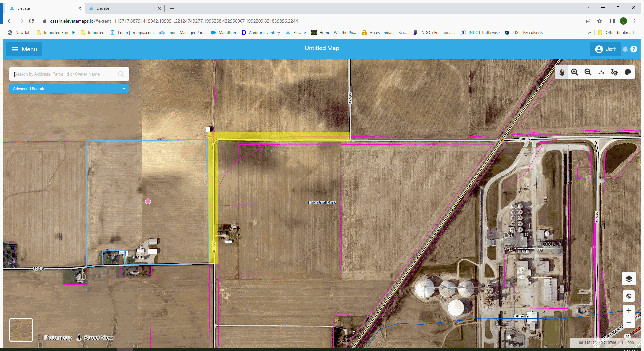Viewport: 644px width, 351px height.
Task: Bookmark the page with the star
Action: pyautogui.click(x=599, y=21)
